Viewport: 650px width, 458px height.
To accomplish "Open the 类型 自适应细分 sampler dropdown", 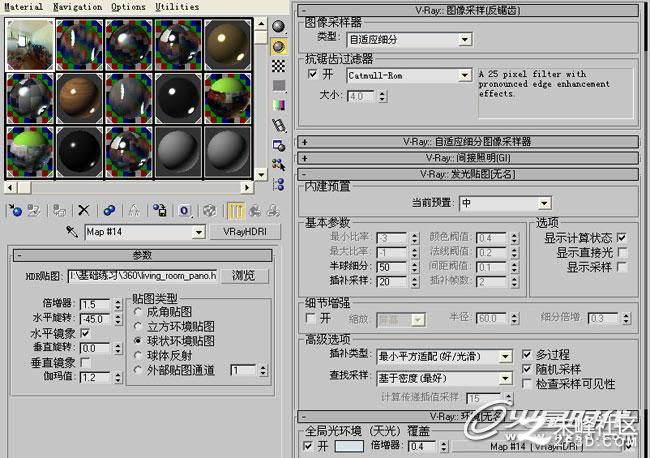I will (465, 40).
